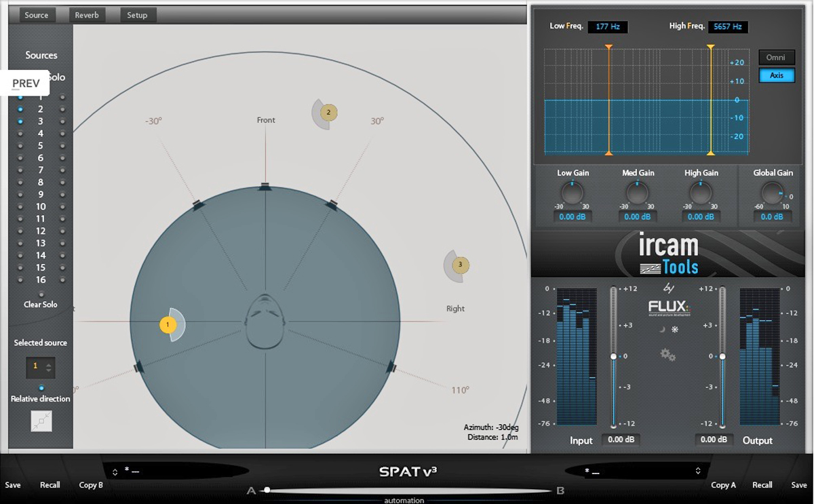
Task: Click the Output 0.00 dB value field
Action: [714, 440]
